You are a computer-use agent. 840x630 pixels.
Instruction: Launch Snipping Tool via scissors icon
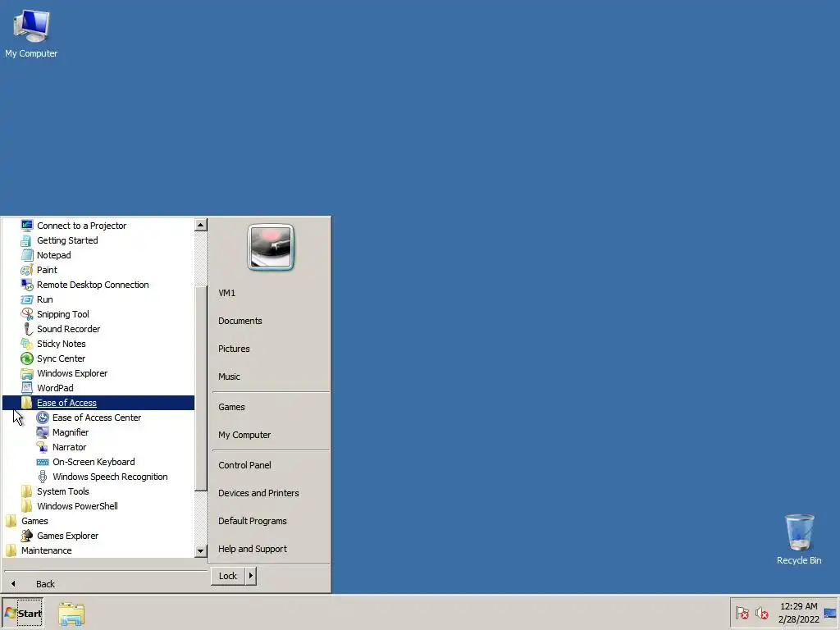pyautogui.click(x=27, y=314)
